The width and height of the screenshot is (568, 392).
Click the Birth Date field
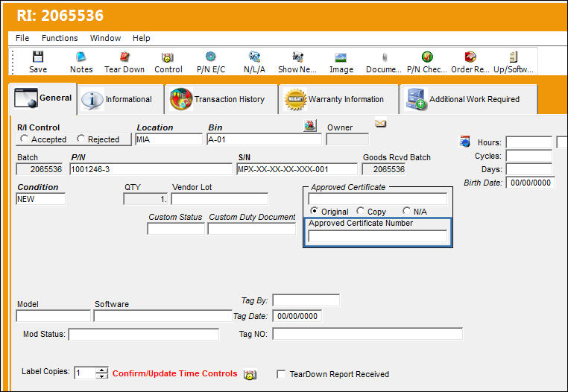530,183
